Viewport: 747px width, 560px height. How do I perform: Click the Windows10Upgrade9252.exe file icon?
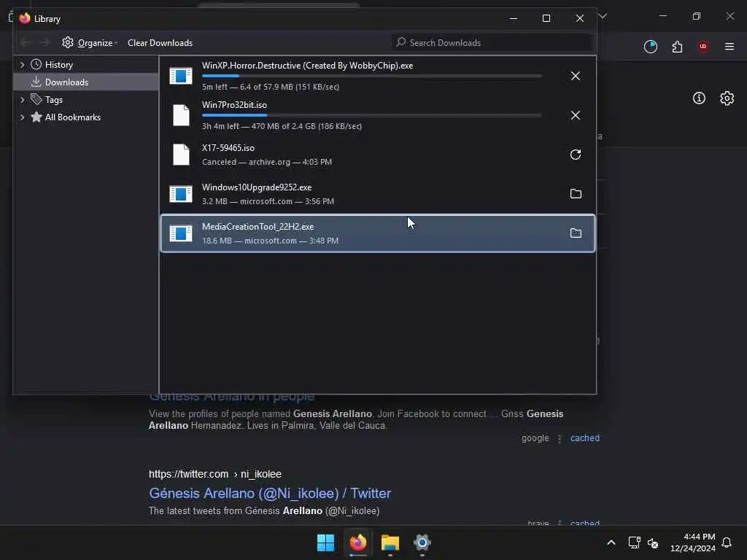click(181, 194)
